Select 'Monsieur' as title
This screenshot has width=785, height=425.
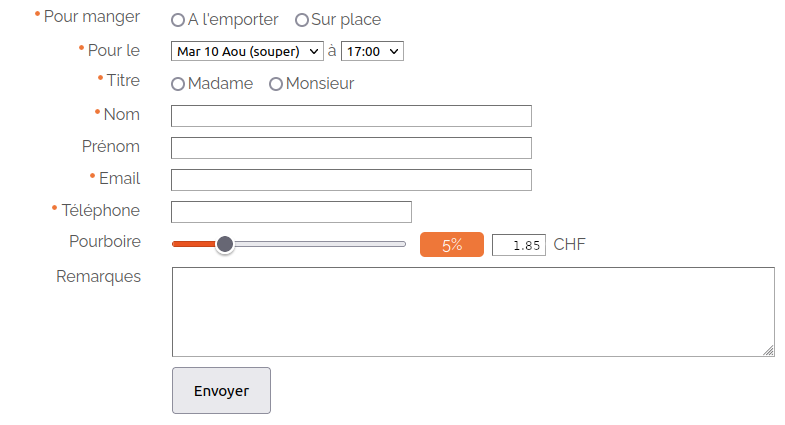point(276,84)
